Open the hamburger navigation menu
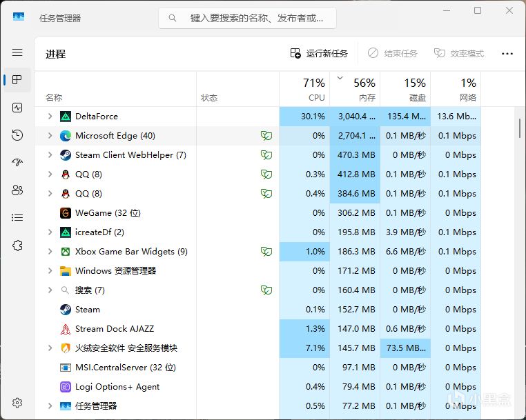526x420 pixels. pyautogui.click(x=17, y=52)
